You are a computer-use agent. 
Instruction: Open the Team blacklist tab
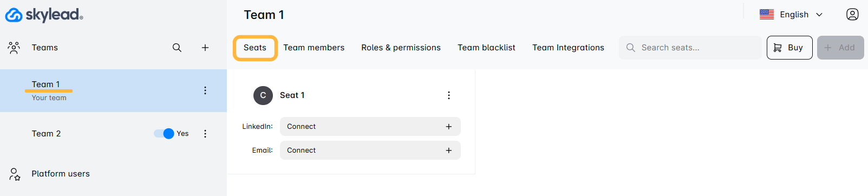pos(487,48)
